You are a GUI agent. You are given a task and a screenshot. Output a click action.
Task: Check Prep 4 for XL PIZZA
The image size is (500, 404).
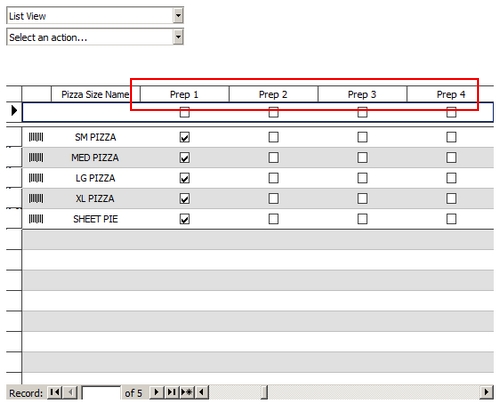click(x=451, y=199)
